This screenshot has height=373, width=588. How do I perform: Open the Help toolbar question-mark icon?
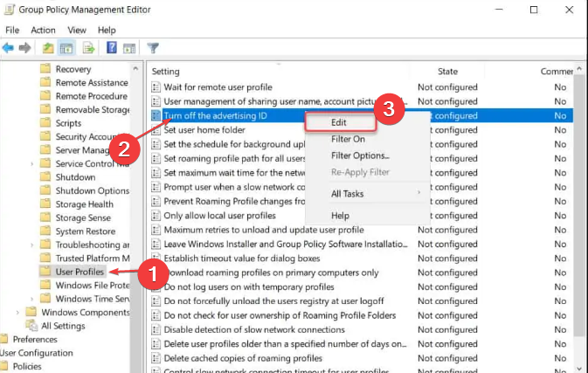(x=111, y=48)
